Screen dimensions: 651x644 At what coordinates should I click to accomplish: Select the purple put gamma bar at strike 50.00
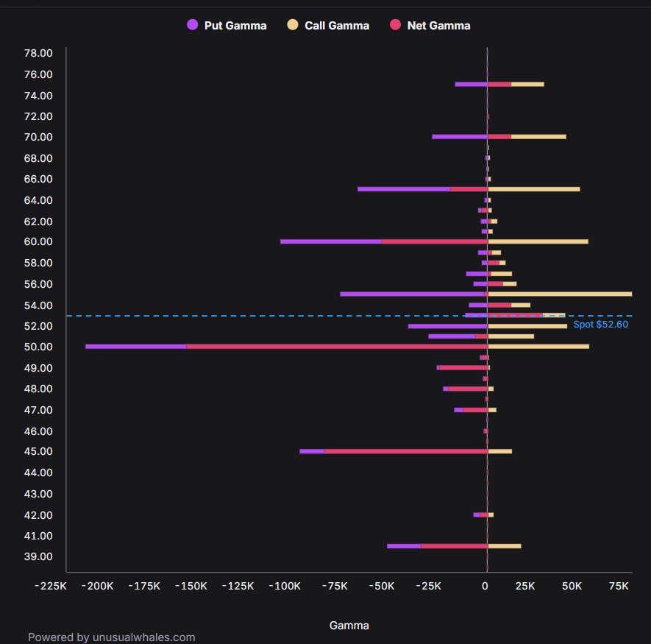[136, 347]
